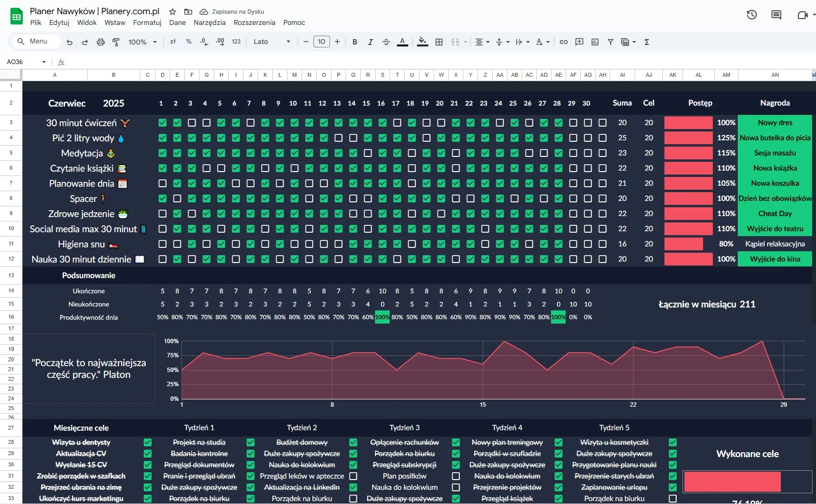Screen dimensions: 816x504
Task: Uncheck day 1 for Pić 2 litry wody
Action: pos(162,138)
